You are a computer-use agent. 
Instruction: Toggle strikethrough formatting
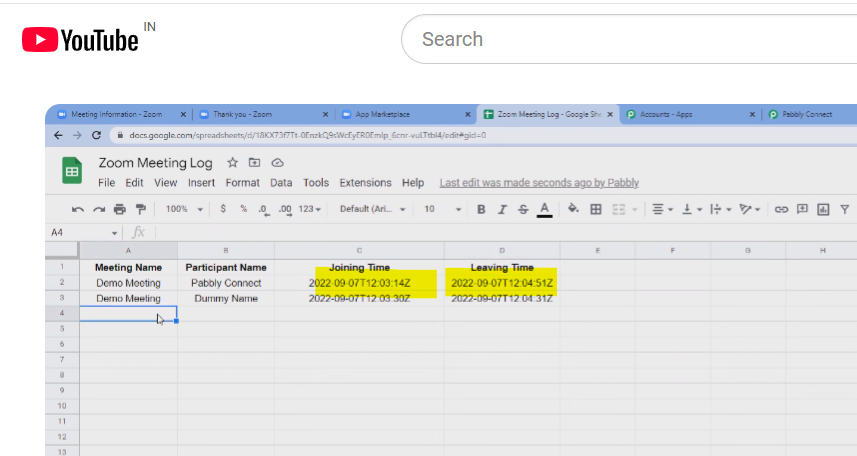click(523, 209)
